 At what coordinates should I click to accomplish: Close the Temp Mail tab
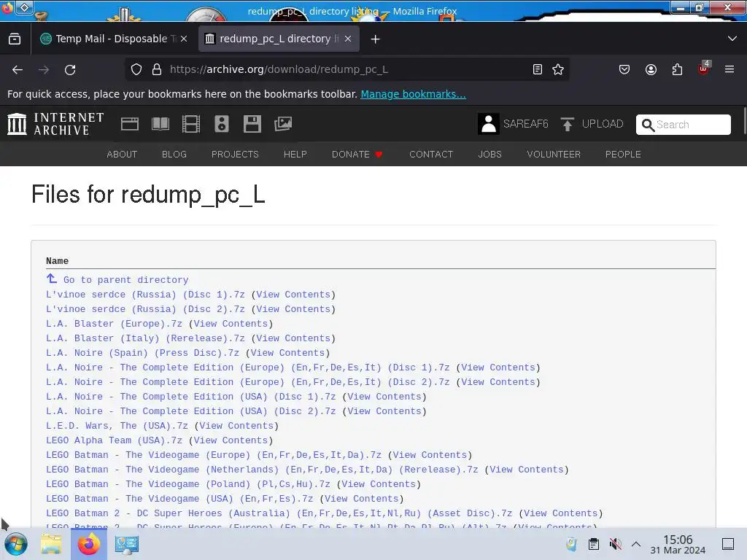click(184, 39)
